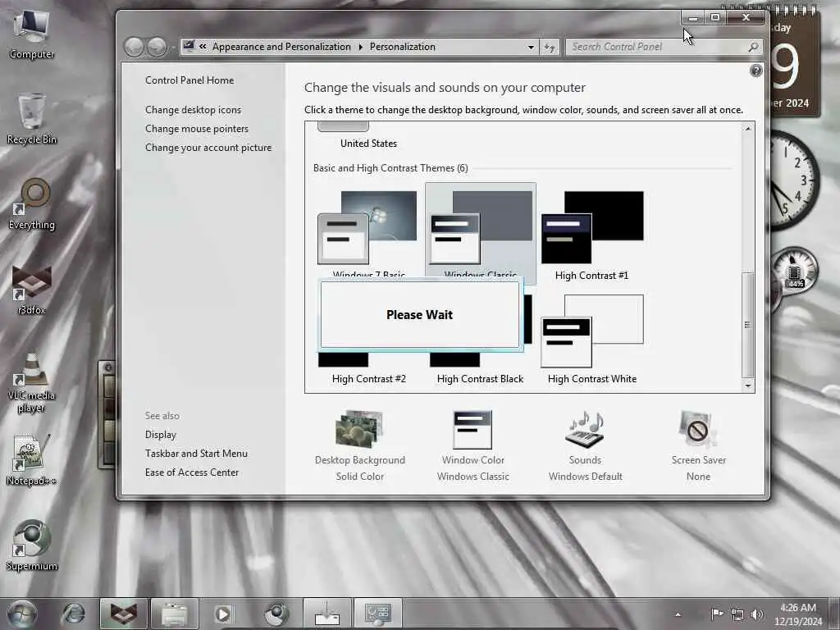Open the Computer desktop icon
The width and height of the screenshot is (840, 630).
(32, 34)
